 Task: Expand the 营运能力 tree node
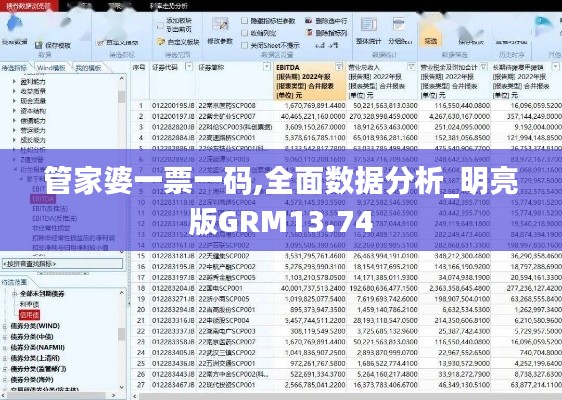[14, 130]
